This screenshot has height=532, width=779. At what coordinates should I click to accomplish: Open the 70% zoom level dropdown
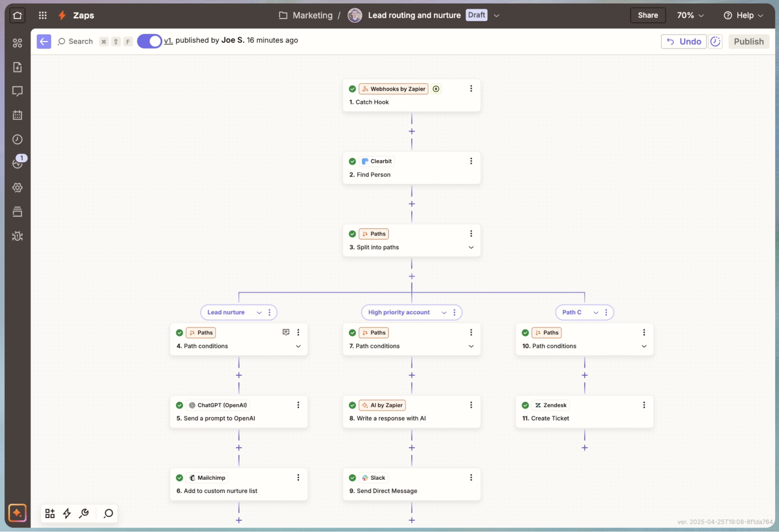pos(690,15)
